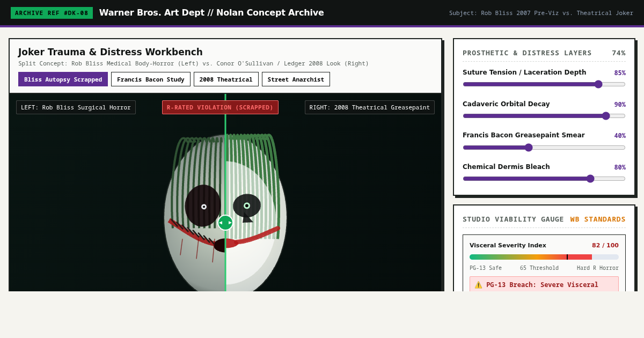The image size is (644, 338).
Task: Click the Joker Trauma & Distress Workbench heading
Action: click(111, 52)
